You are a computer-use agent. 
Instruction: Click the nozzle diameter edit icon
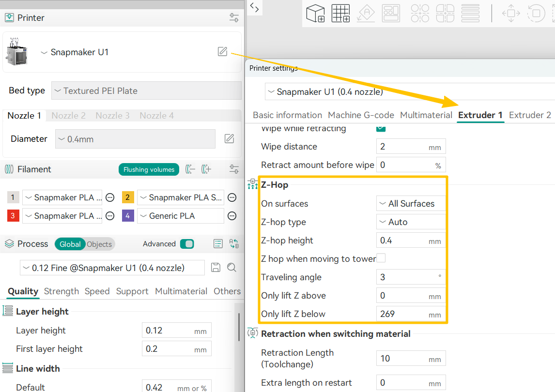(230, 139)
